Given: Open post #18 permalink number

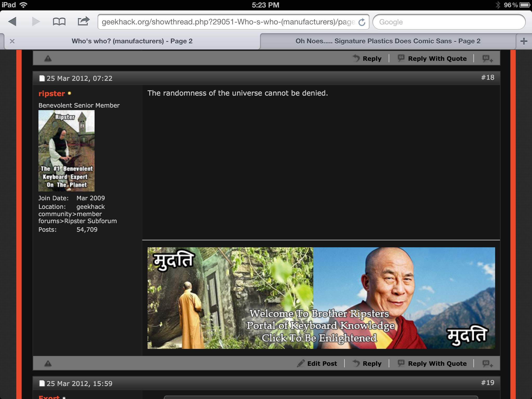Looking at the screenshot, I should (488, 77).
